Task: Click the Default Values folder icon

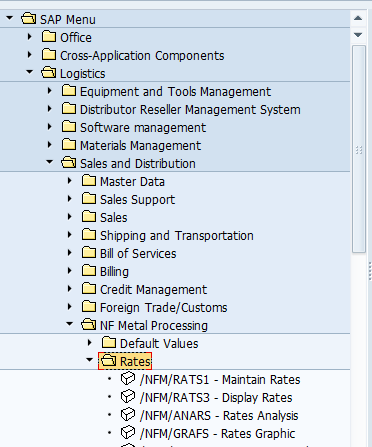Action: click(109, 343)
